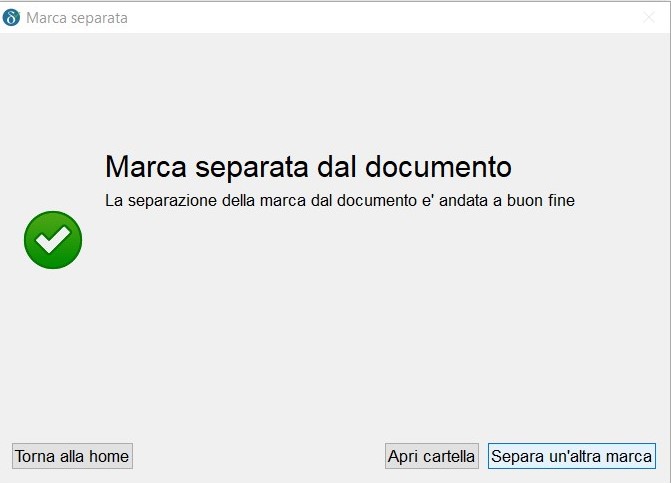671x483 pixels.
Task: Open the window system menu from app icon
Action: pyautogui.click(x=12, y=17)
